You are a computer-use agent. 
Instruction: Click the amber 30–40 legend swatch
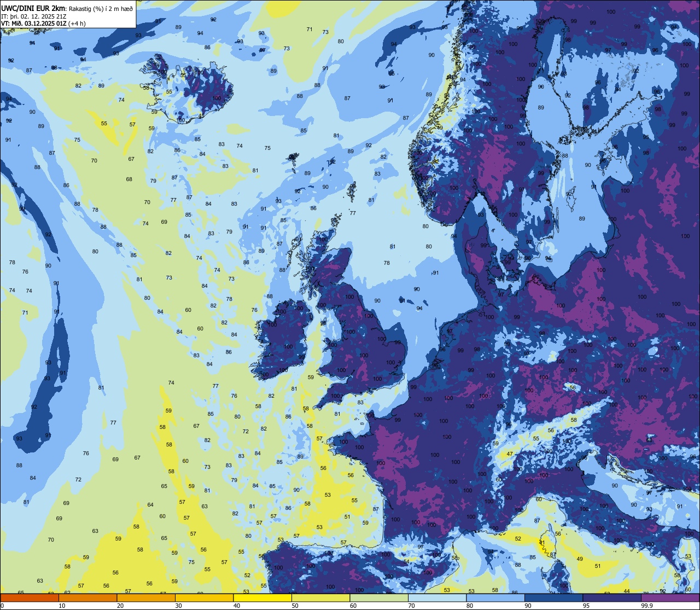[x=204, y=597]
